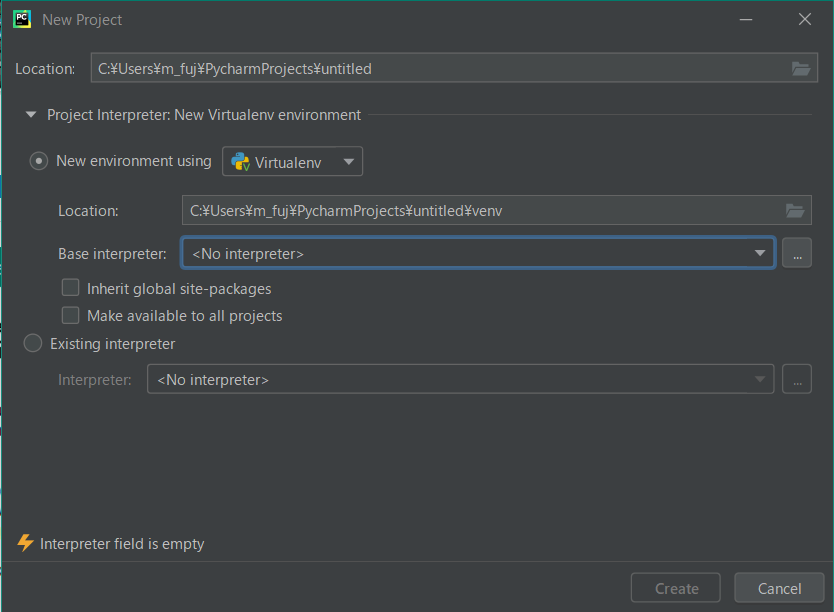Image resolution: width=834 pixels, height=612 pixels.
Task: Click the lightning bolt warning icon
Action: (25, 543)
